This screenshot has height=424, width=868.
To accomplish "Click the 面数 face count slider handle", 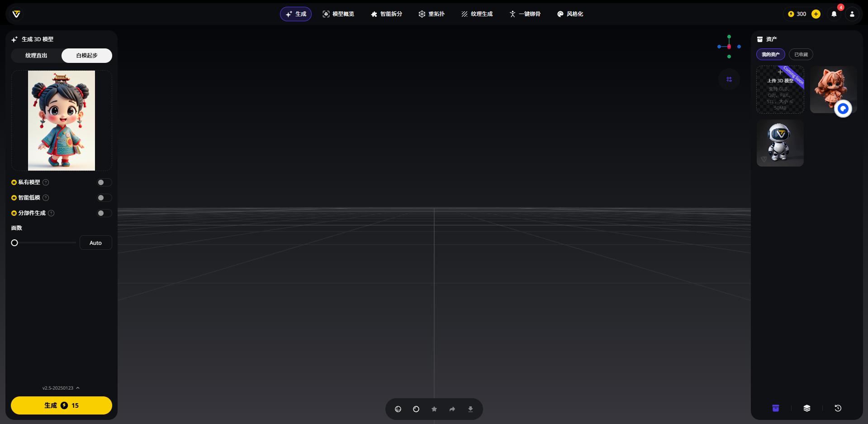I will point(14,243).
